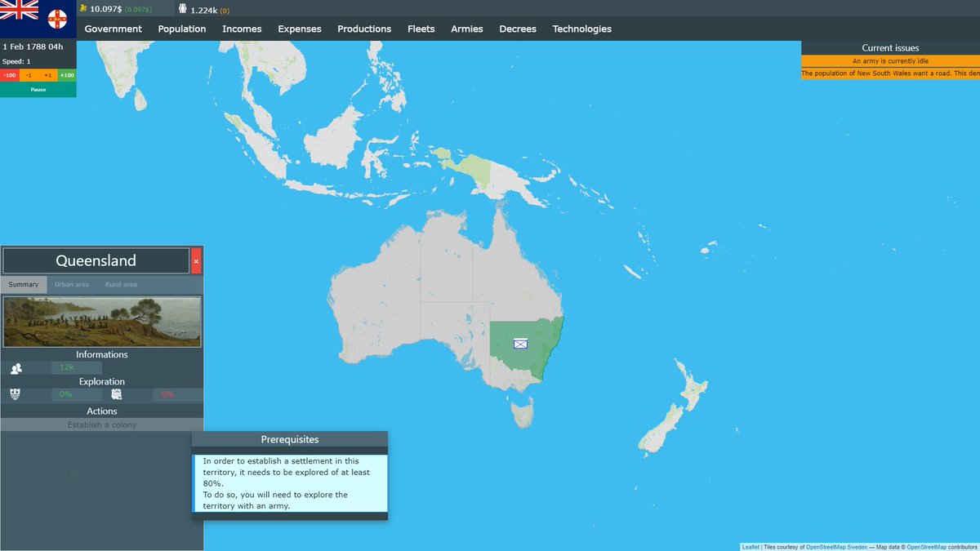Open the idle army issue notification
The height and width of the screenshot is (551, 980).
click(x=890, y=61)
